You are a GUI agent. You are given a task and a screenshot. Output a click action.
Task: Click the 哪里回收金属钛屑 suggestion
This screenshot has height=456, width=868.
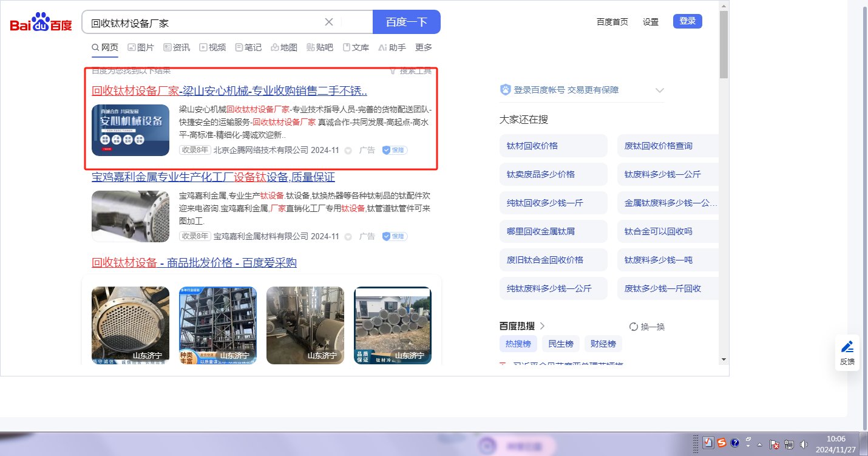coord(554,231)
